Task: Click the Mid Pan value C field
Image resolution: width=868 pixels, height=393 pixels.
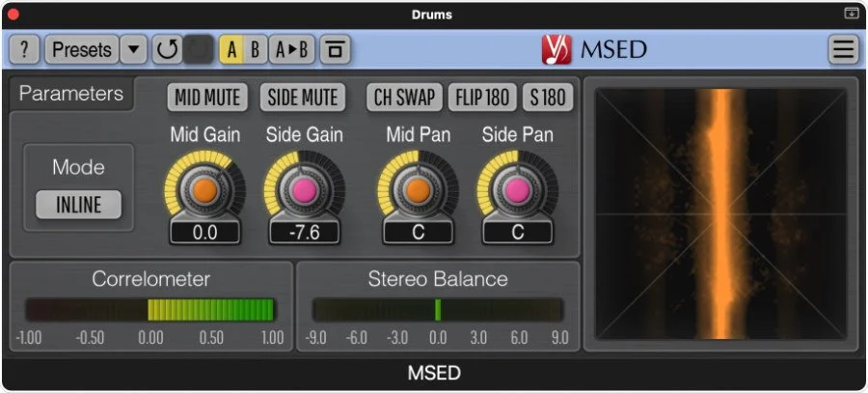Action: click(418, 233)
